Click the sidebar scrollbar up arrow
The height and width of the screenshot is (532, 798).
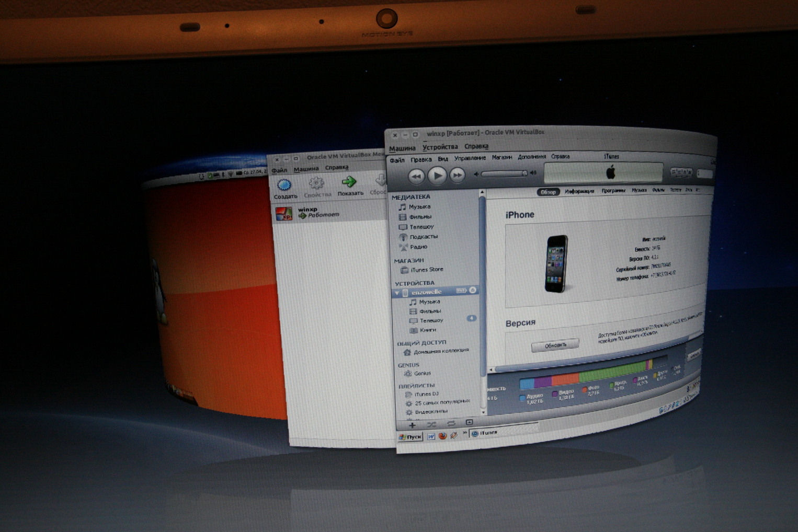pos(482,193)
